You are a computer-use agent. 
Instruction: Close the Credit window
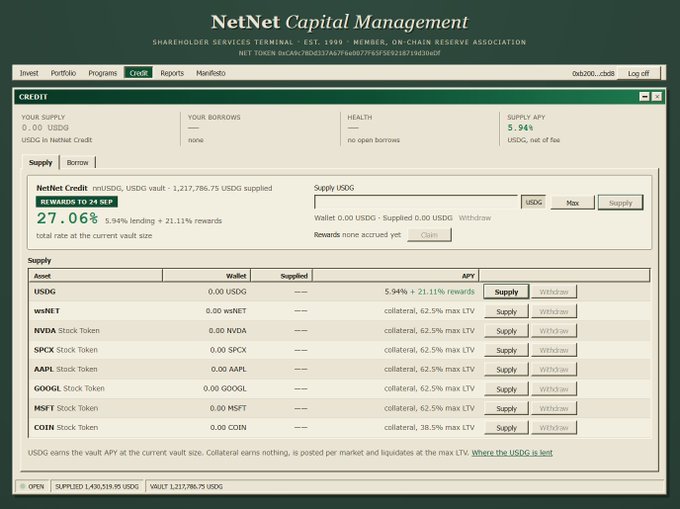click(657, 97)
